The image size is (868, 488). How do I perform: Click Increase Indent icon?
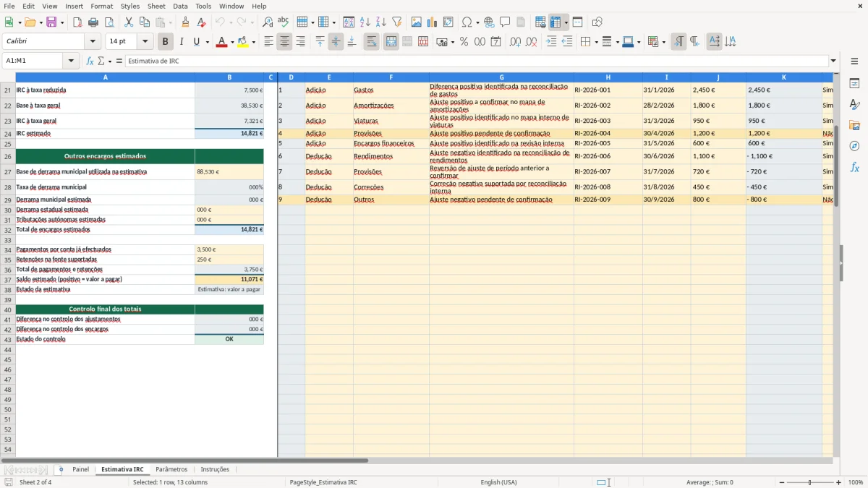[551, 42]
